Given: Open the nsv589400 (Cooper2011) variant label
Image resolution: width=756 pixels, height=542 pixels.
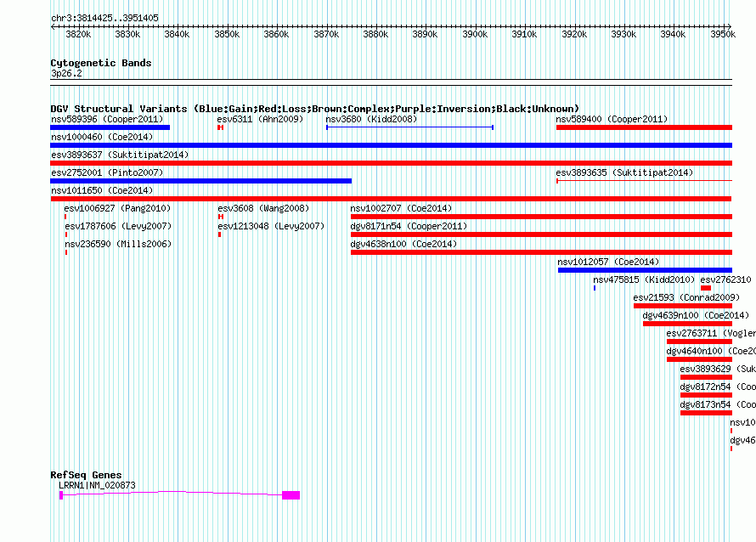Looking at the screenshot, I should 612,119.
